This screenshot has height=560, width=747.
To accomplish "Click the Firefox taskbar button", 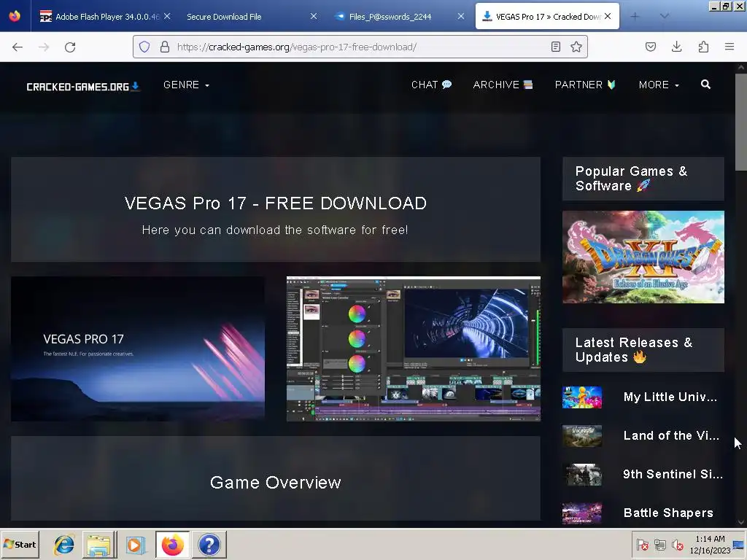I will click(172, 544).
